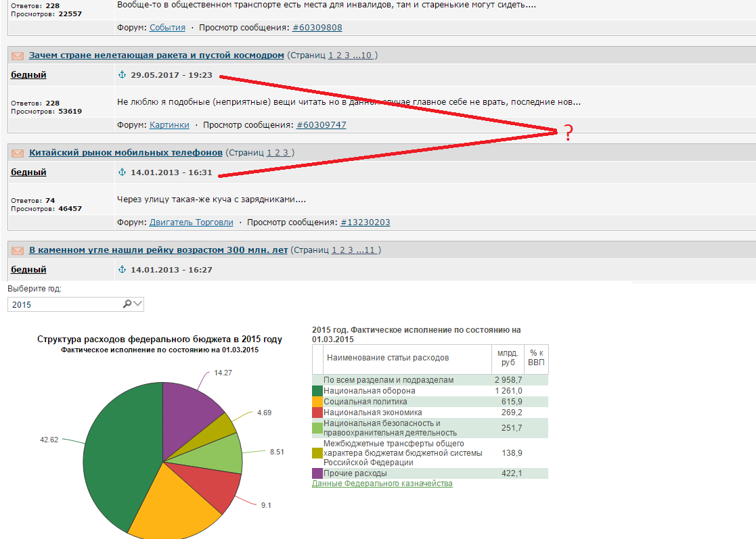756x539 pixels.
Task: View message #60309808
Action: pyautogui.click(x=317, y=28)
